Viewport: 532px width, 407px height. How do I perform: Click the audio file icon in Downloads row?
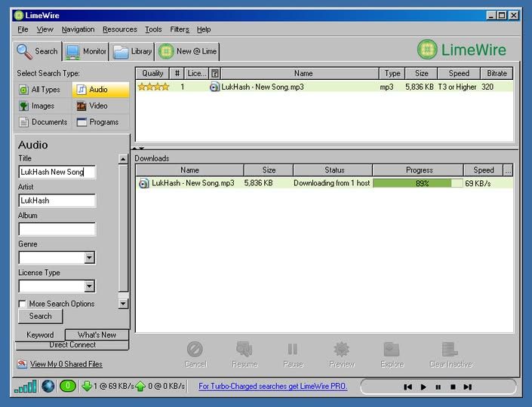(x=143, y=183)
